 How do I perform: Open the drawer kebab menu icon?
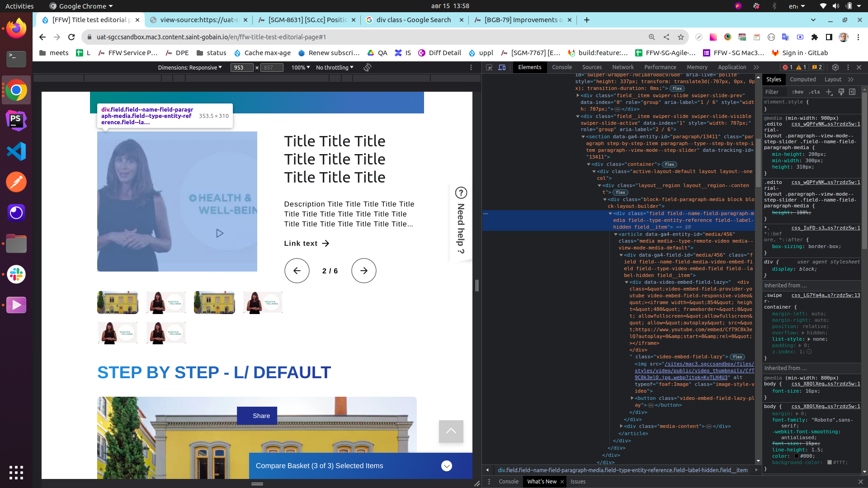(489, 482)
